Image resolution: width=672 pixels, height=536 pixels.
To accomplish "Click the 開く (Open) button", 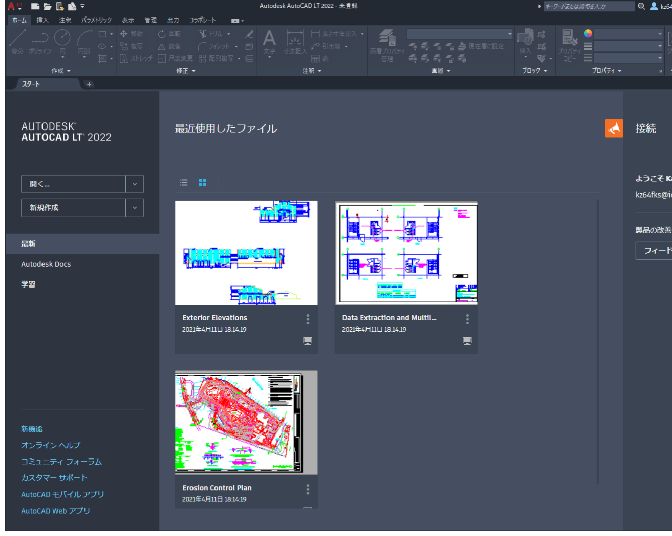I will click(73, 184).
